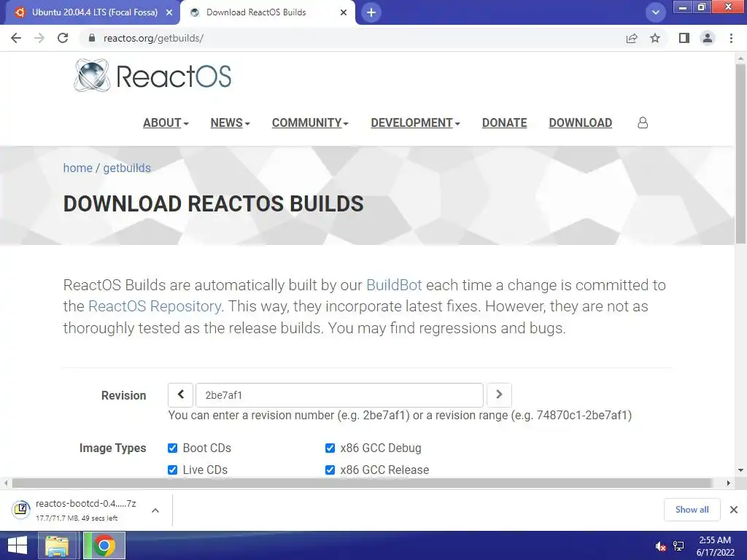Click the scroll down arrow

[740, 470]
